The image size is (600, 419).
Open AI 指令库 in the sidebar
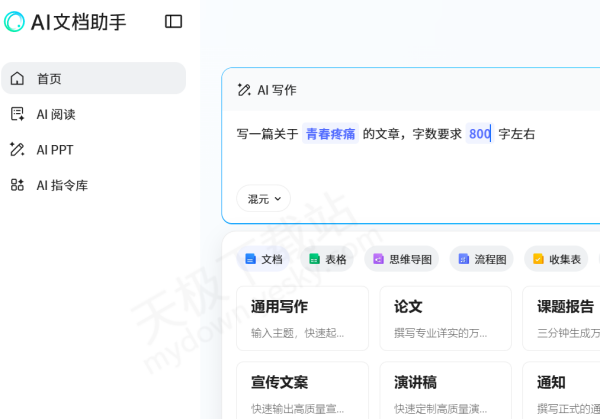(x=94, y=185)
